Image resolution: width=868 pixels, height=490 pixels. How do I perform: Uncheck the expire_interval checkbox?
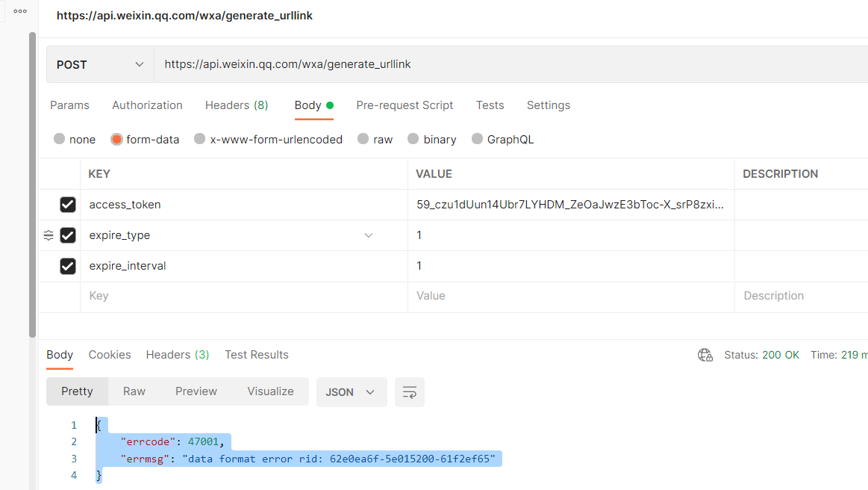point(67,266)
